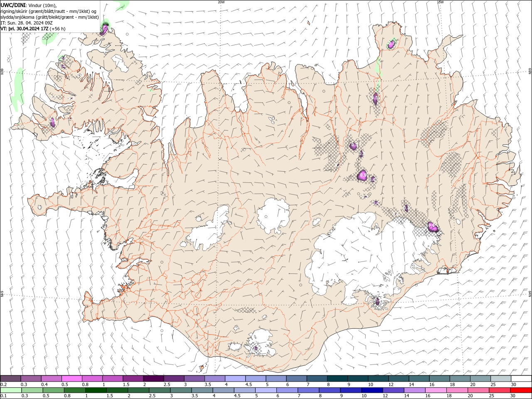The height and width of the screenshot is (399, 532).
Task: Click the 'UWC/DINI: Vindur (10m),' title line
Action: (x=29, y=5)
